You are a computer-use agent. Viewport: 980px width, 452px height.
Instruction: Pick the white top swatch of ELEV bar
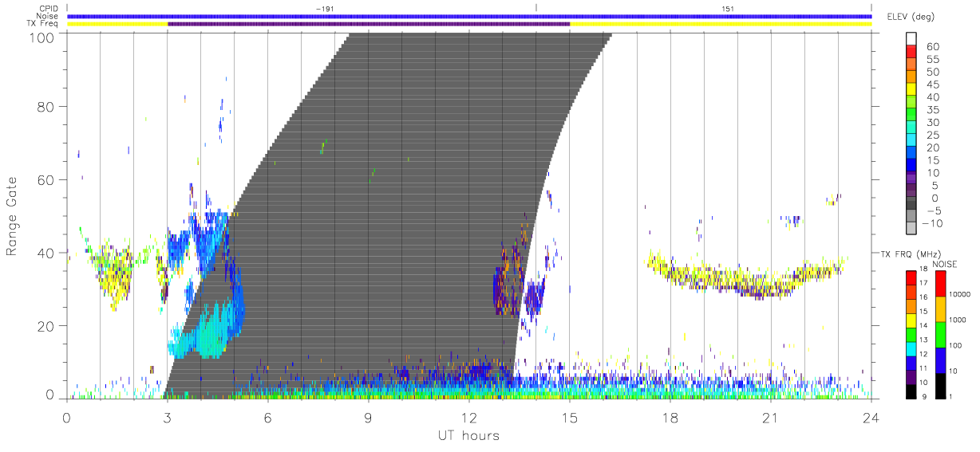tap(911, 38)
